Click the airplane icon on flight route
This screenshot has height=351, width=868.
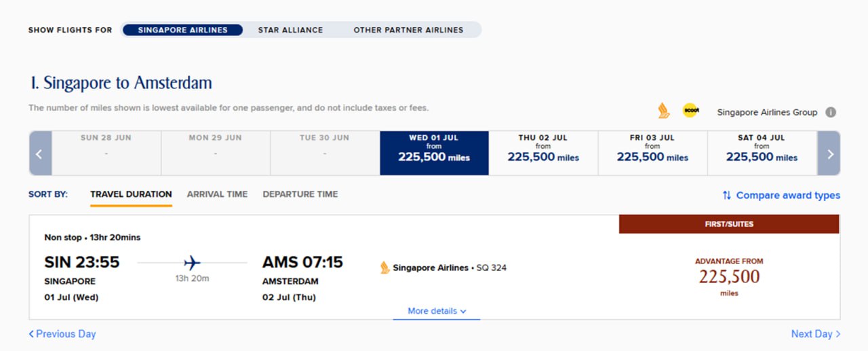pyautogui.click(x=193, y=262)
